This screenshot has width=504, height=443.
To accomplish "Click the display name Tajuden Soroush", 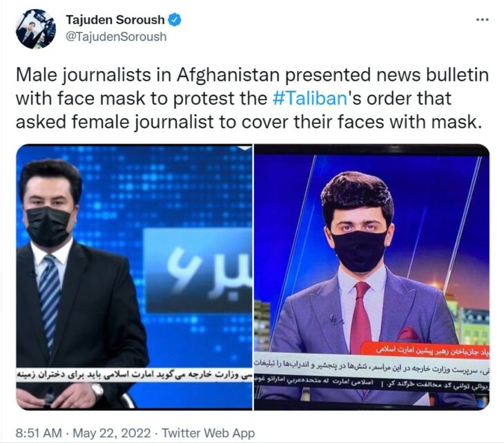I will (115, 20).
